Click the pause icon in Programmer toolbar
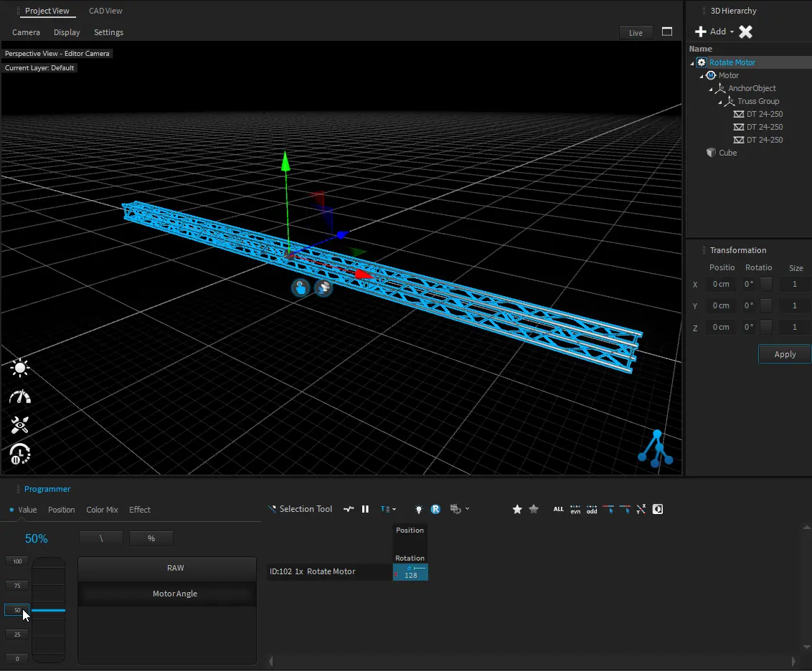The image size is (812, 671). [x=365, y=509]
